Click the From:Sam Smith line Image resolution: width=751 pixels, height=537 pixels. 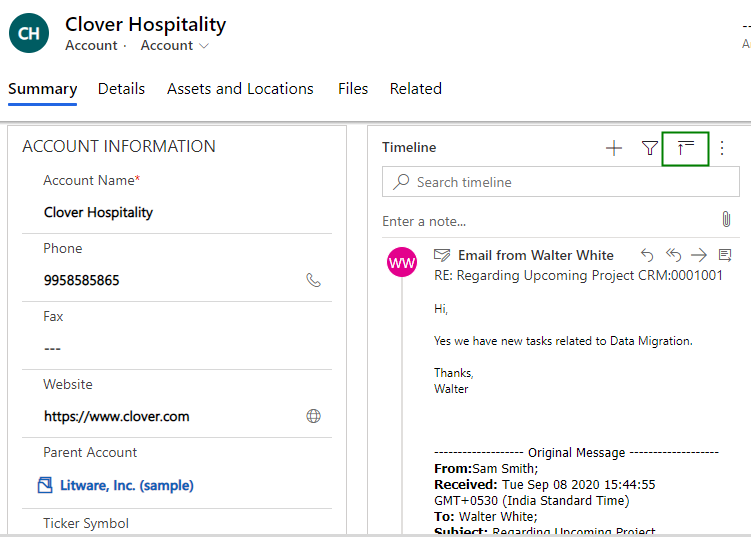click(486, 468)
